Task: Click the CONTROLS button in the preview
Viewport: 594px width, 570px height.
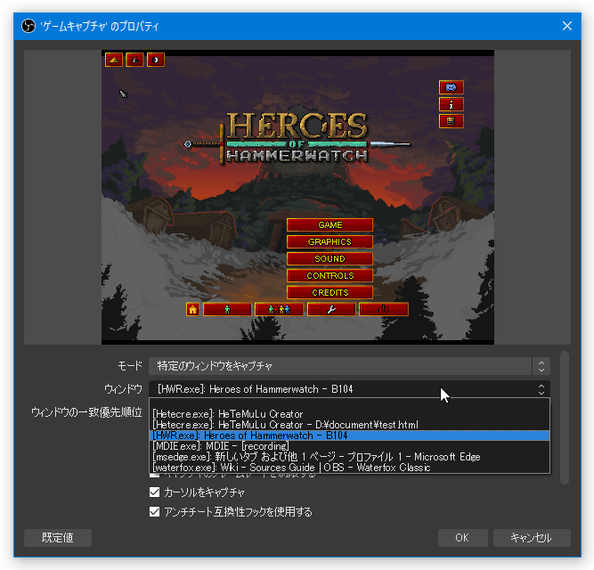Action: point(330,276)
